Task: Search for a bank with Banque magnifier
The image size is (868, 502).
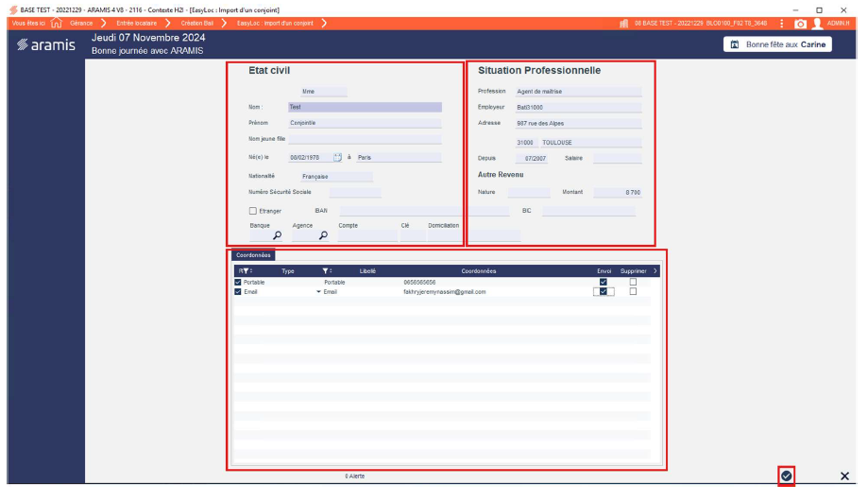Action: 278,236
